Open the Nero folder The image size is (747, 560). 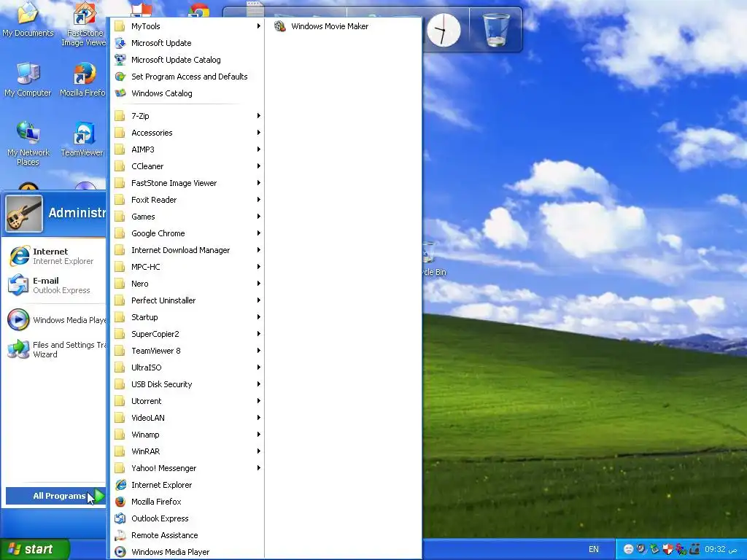(186, 284)
